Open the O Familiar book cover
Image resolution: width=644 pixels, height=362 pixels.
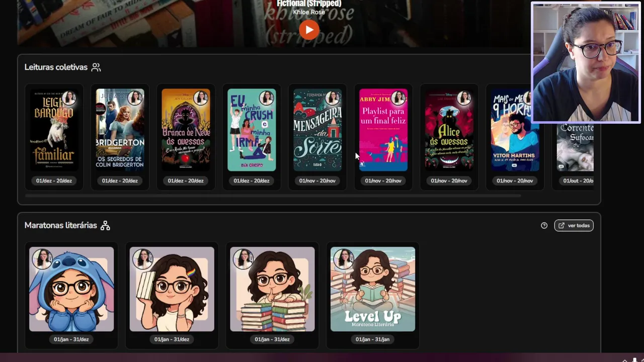click(54, 130)
